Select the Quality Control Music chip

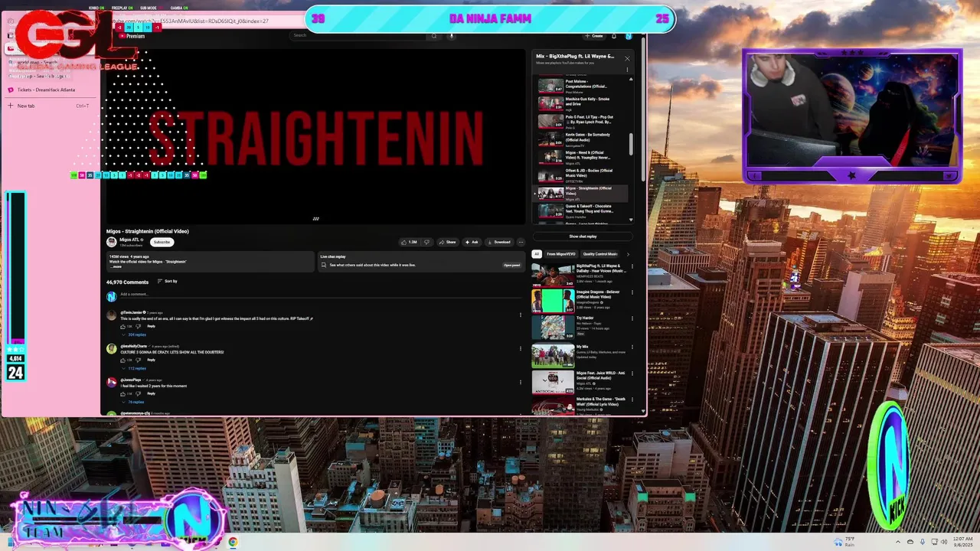[600, 254]
